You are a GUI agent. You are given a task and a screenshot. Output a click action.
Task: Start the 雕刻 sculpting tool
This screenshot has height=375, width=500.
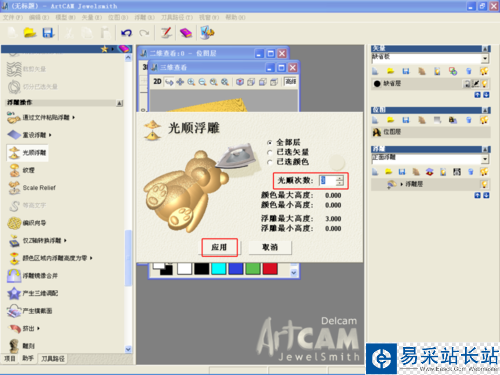point(21,346)
